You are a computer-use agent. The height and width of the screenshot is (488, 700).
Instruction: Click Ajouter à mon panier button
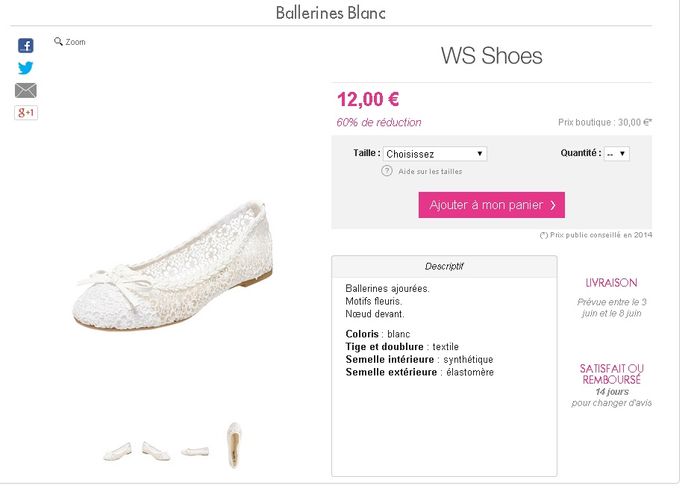click(x=491, y=205)
